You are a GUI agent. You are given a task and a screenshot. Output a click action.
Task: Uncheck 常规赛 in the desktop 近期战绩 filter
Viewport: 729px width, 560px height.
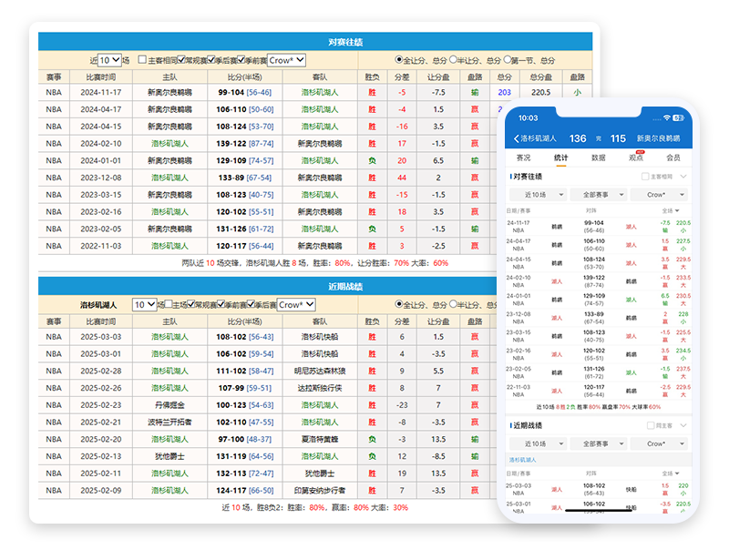191,304
